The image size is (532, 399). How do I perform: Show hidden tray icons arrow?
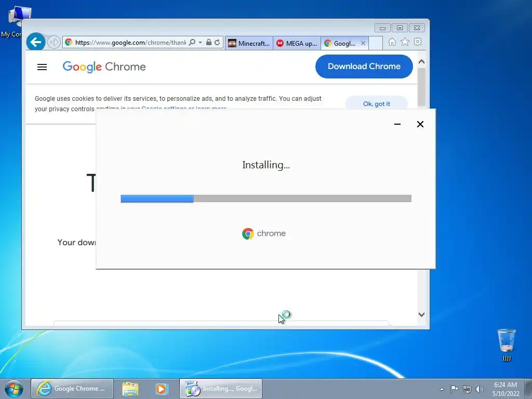click(x=442, y=389)
